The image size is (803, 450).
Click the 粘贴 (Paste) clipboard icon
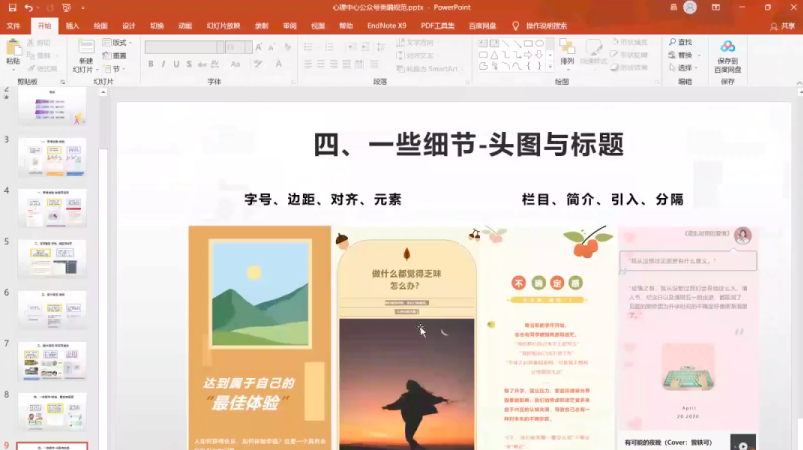(x=13, y=48)
